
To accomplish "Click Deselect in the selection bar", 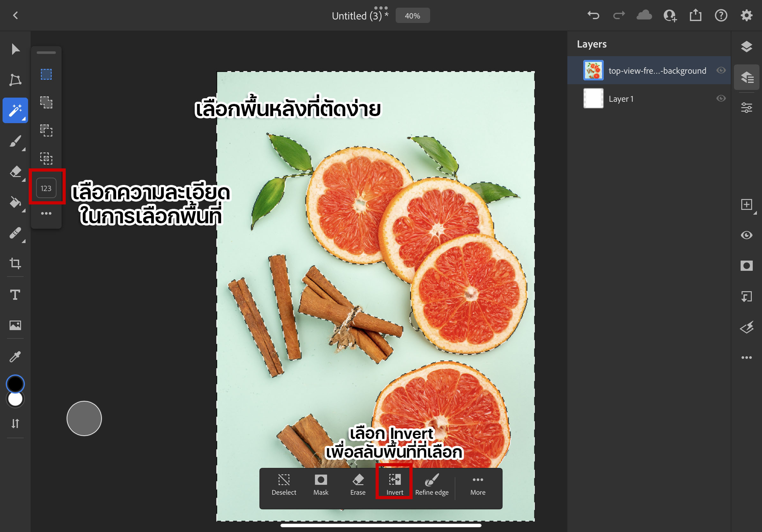I will (284, 484).
